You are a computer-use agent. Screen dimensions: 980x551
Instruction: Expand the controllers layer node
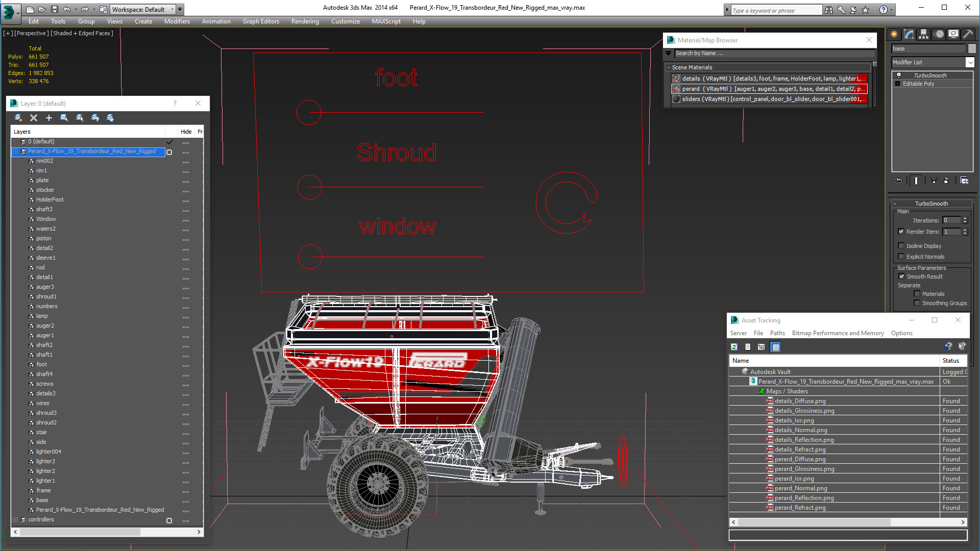[15, 520]
